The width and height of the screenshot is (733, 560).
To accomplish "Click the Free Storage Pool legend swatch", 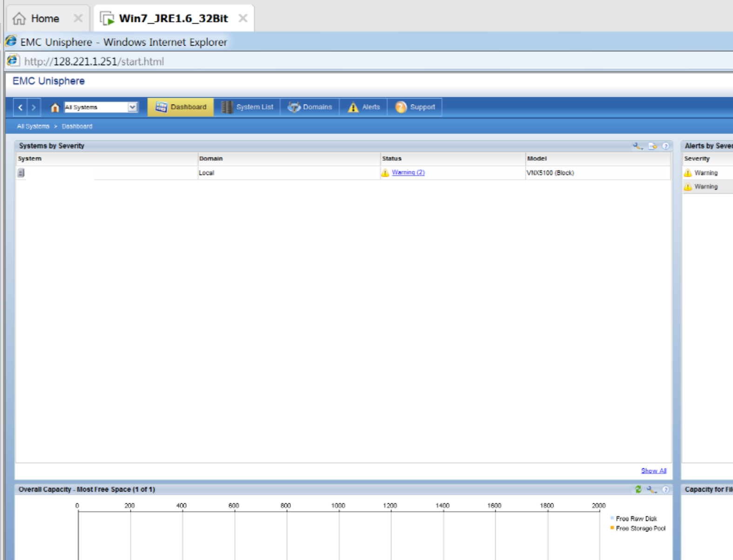I will pos(612,528).
